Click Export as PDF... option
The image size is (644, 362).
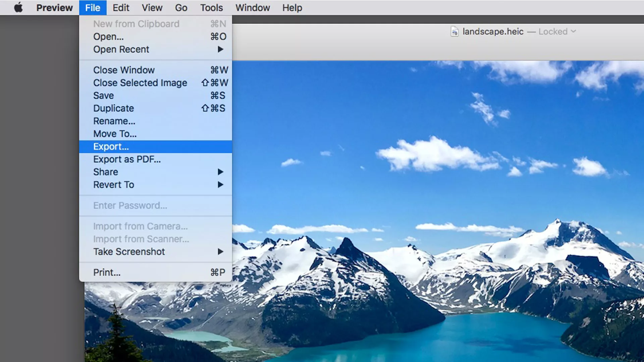[126, 159]
